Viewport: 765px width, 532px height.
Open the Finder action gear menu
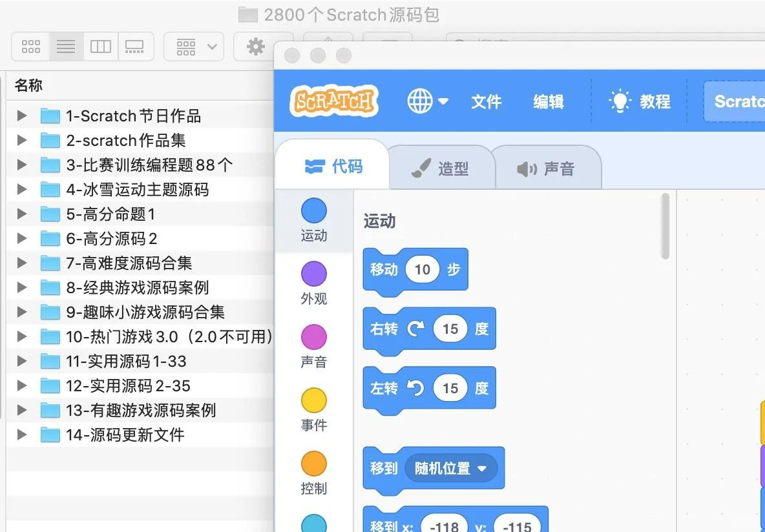click(255, 46)
